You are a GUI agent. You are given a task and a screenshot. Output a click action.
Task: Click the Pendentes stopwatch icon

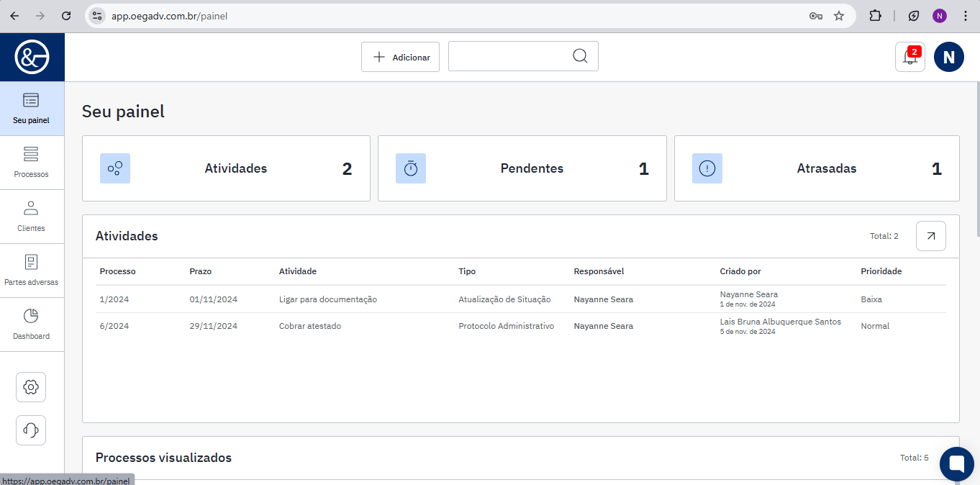(x=411, y=168)
